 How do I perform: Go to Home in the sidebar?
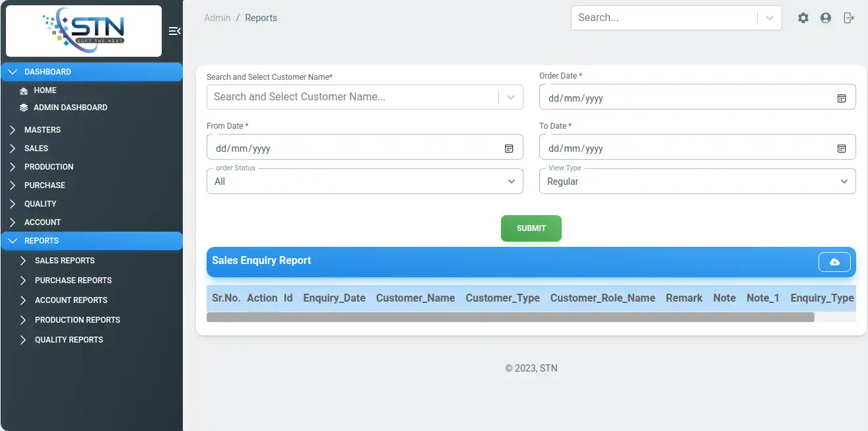coord(45,90)
